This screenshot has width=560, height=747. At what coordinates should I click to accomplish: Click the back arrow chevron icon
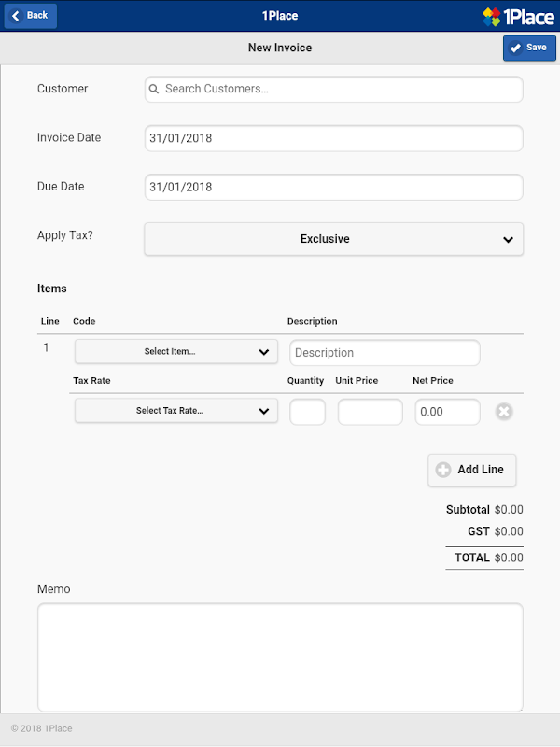tap(16, 16)
